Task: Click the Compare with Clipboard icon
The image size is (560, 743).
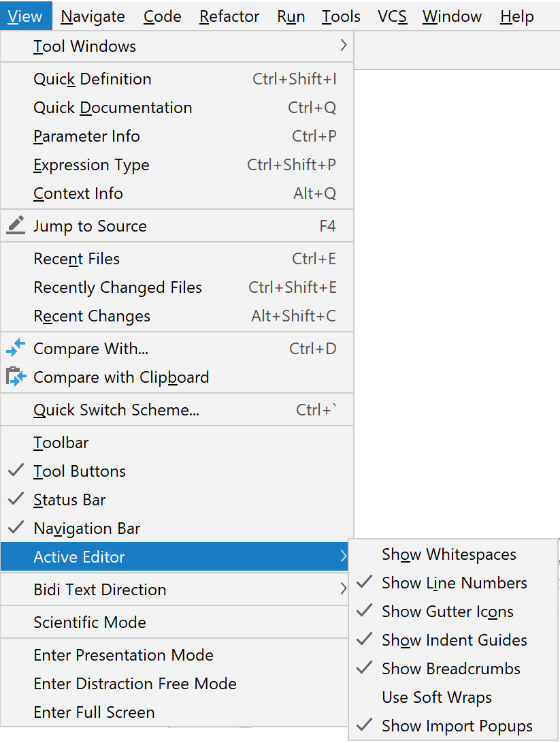Action: [16, 377]
